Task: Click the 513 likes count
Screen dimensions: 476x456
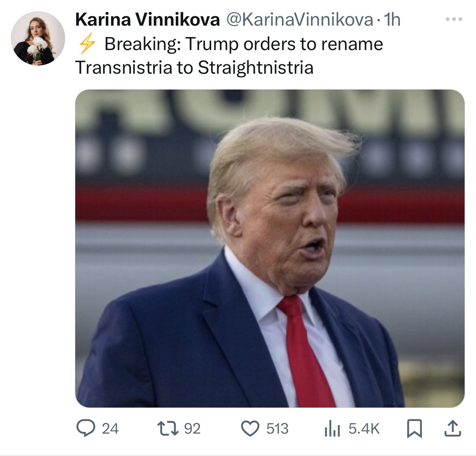Action: [277, 429]
